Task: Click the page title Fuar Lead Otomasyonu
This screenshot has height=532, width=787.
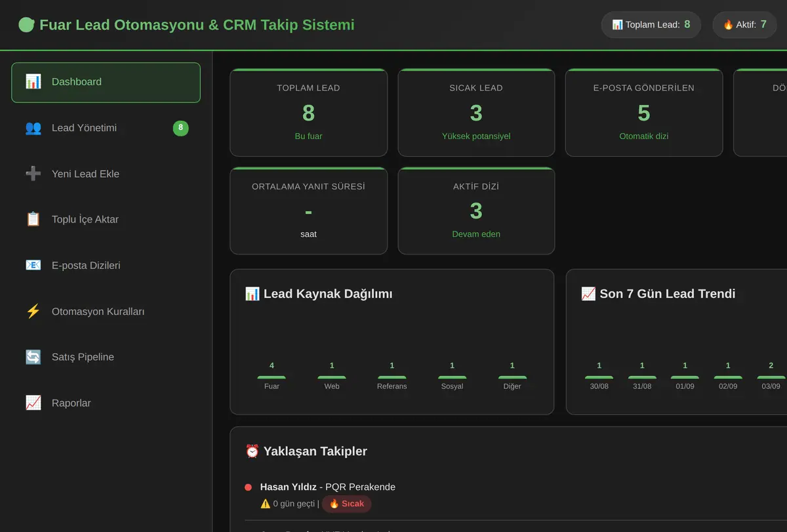Action: 197,25
